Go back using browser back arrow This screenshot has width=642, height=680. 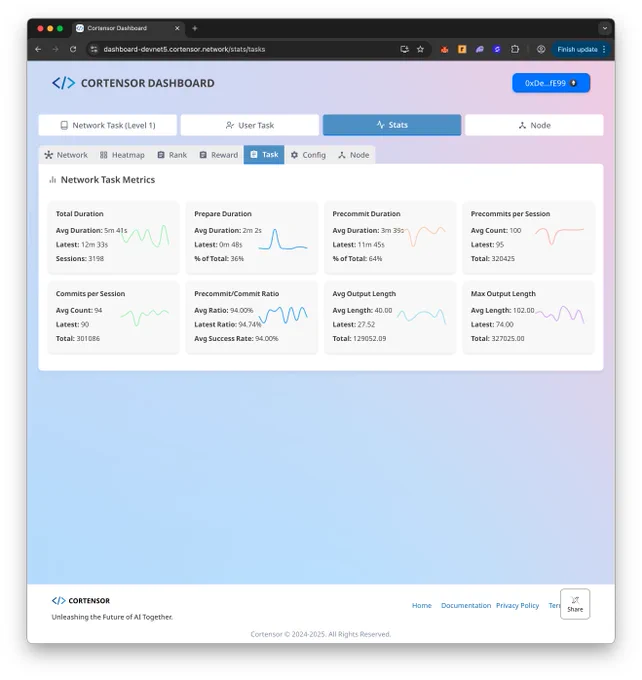click(x=38, y=49)
